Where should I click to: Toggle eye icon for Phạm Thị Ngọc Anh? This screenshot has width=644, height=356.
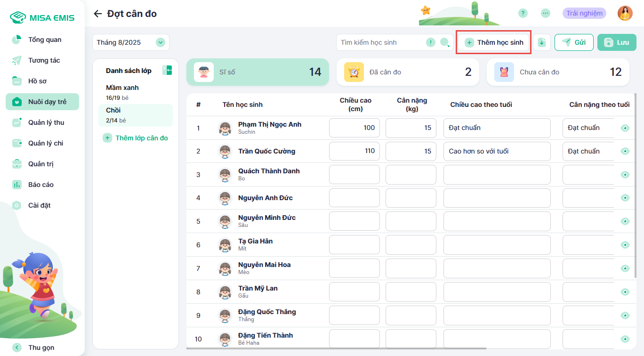(625, 128)
